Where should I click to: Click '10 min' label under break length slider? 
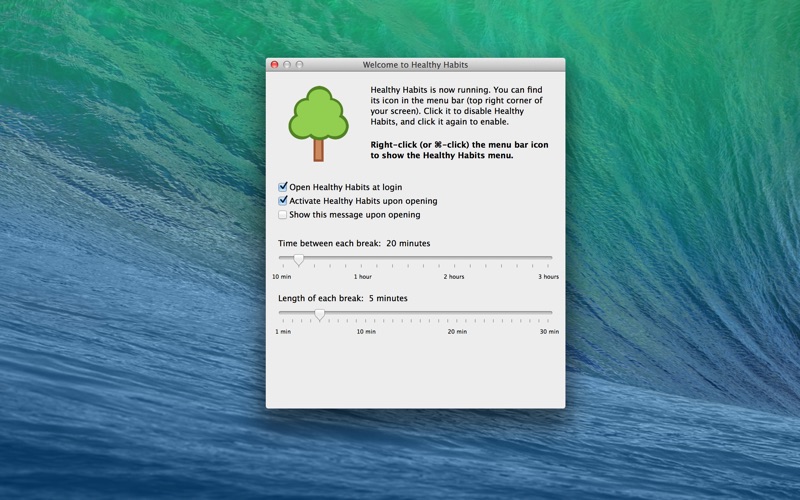[x=366, y=332]
